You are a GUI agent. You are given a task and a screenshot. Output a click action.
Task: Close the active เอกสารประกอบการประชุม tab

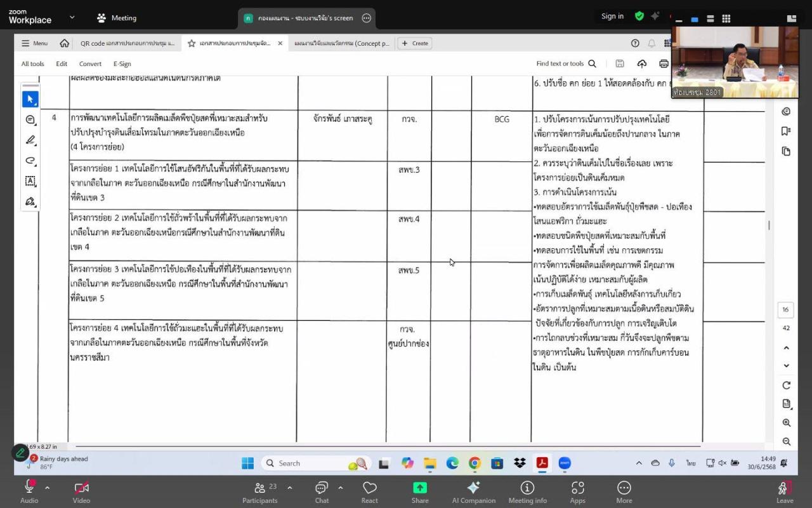pos(280,43)
